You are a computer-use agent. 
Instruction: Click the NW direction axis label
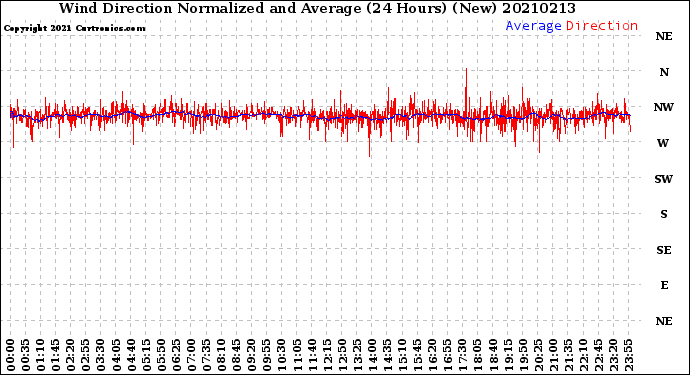pyautogui.click(x=664, y=107)
